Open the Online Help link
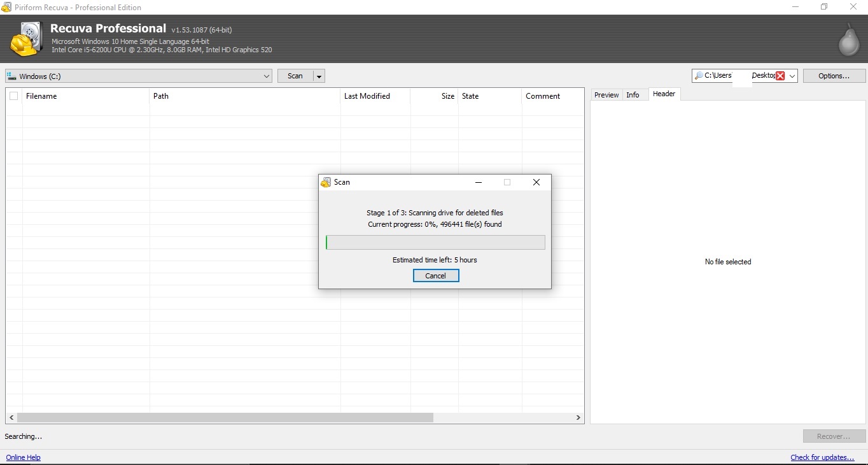This screenshot has width=868, height=465. (24, 457)
